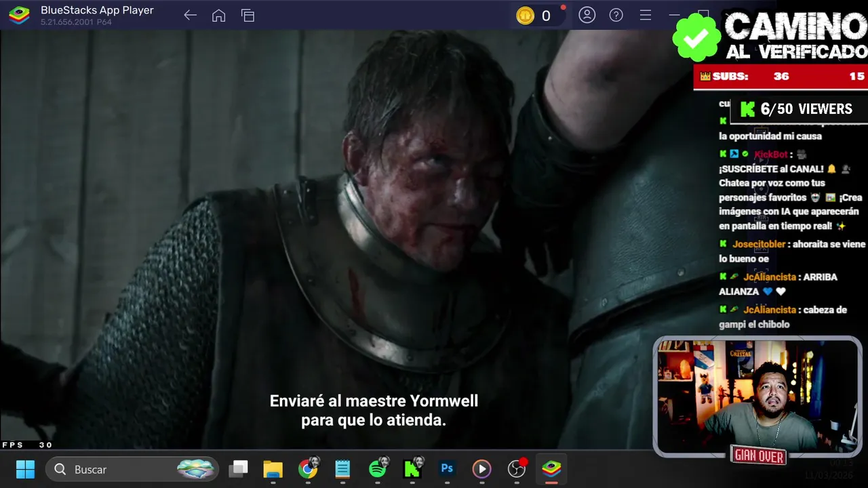Open OBS Studio from the taskbar
Screen dimensions: 868x488
(x=517, y=468)
